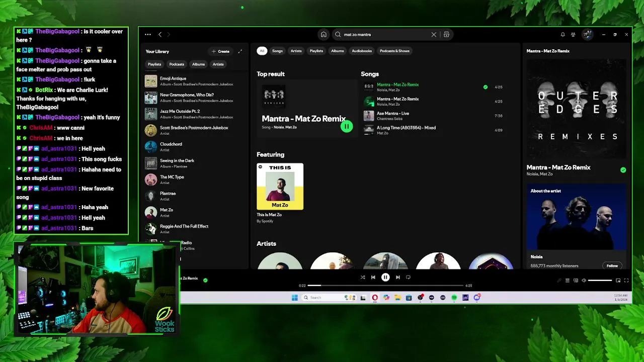Open The MC Type artist
The image size is (644, 362).
click(194, 179)
